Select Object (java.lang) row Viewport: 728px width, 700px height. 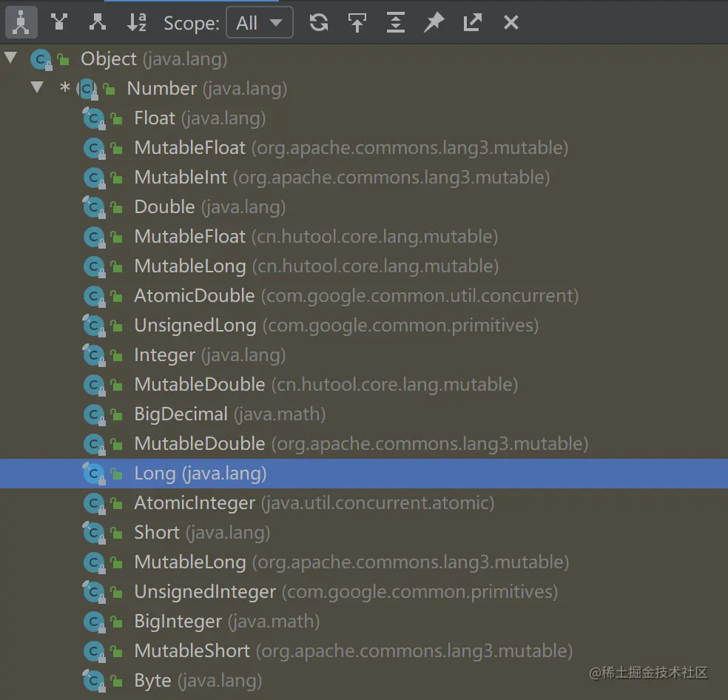tap(364, 59)
